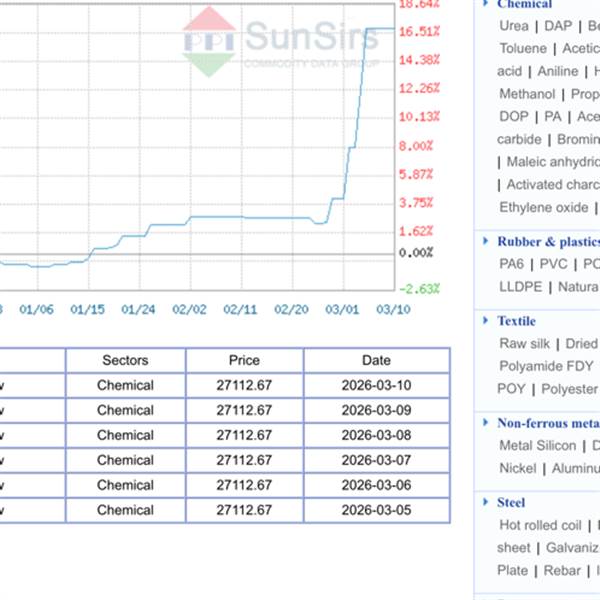Open the Plate link under Steel
Viewport: 600px width, 600px height.
(512, 570)
